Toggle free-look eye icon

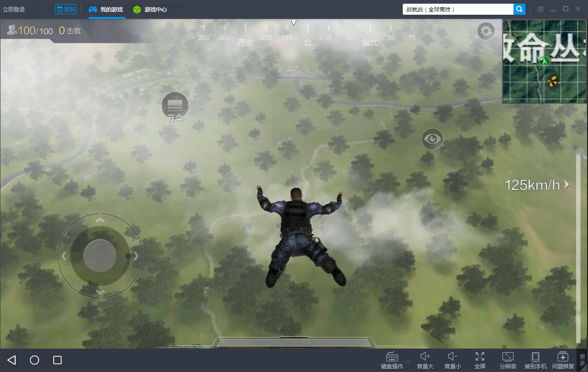(433, 139)
